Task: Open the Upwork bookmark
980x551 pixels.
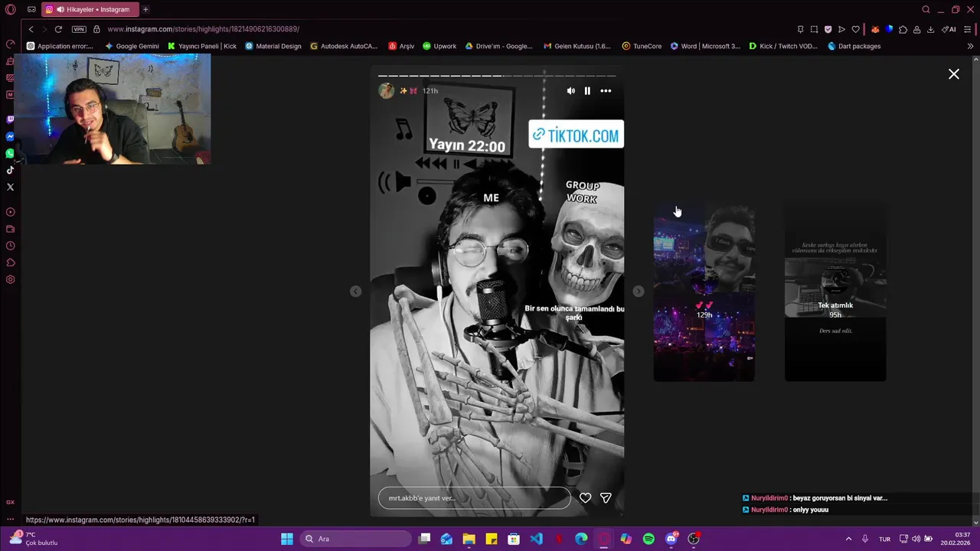Action: click(439, 46)
